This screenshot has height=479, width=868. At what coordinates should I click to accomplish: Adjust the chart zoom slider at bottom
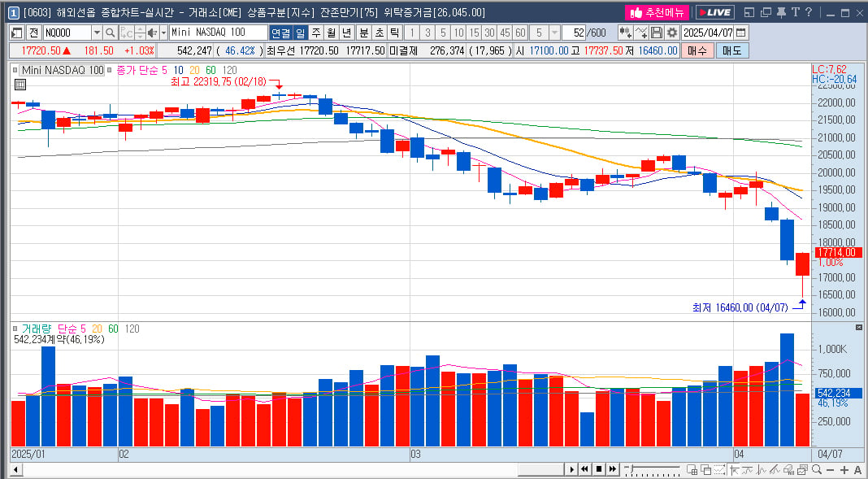652,470
